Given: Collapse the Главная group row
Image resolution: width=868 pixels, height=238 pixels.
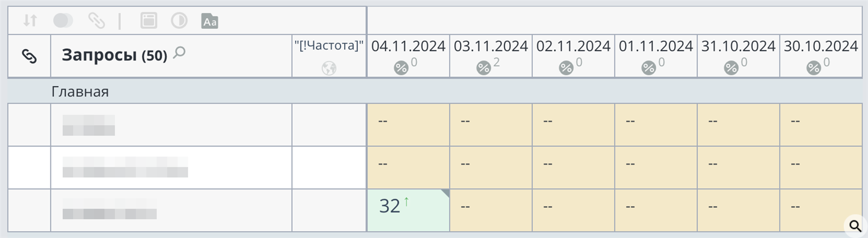Looking at the screenshot, I should pyautogui.click(x=80, y=92).
